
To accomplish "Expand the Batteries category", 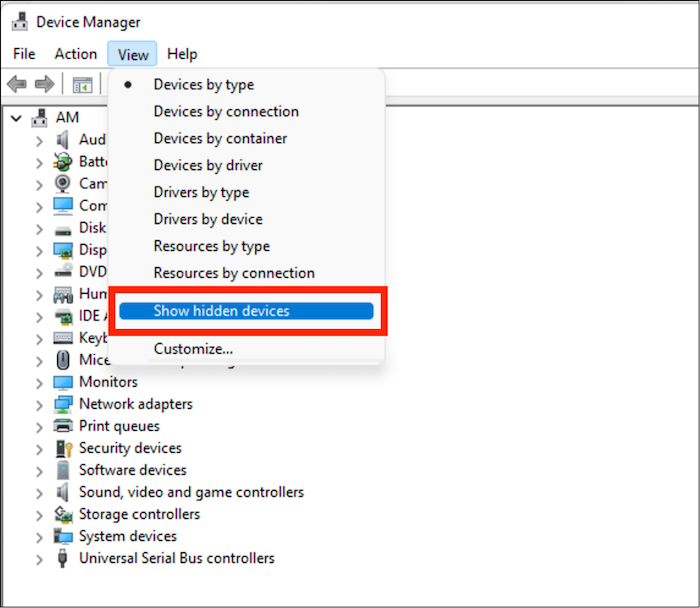I will point(39,163).
